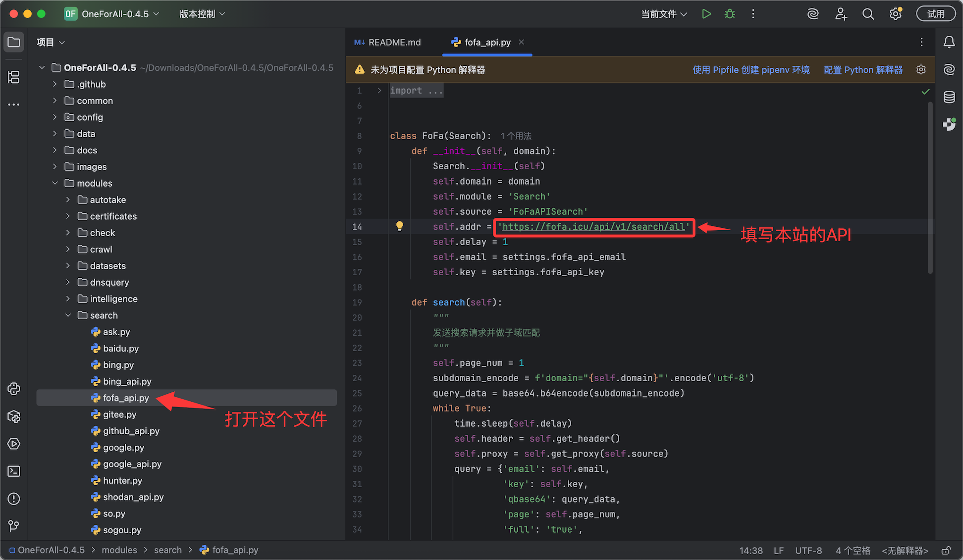Viewport: 963px width, 560px height.
Task: Click the Run green play icon
Action: [706, 14]
